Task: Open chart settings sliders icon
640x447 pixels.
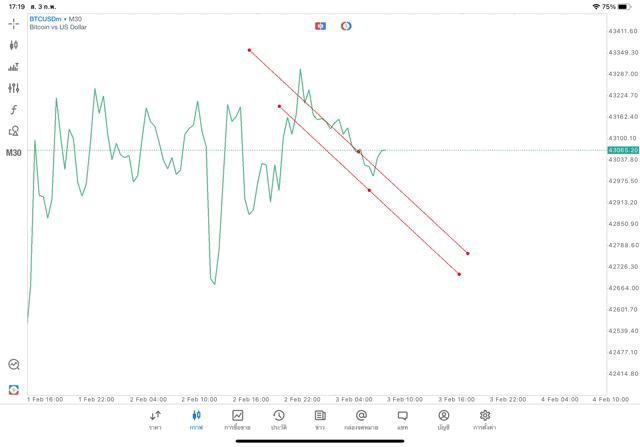Action: [x=13, y=88]
